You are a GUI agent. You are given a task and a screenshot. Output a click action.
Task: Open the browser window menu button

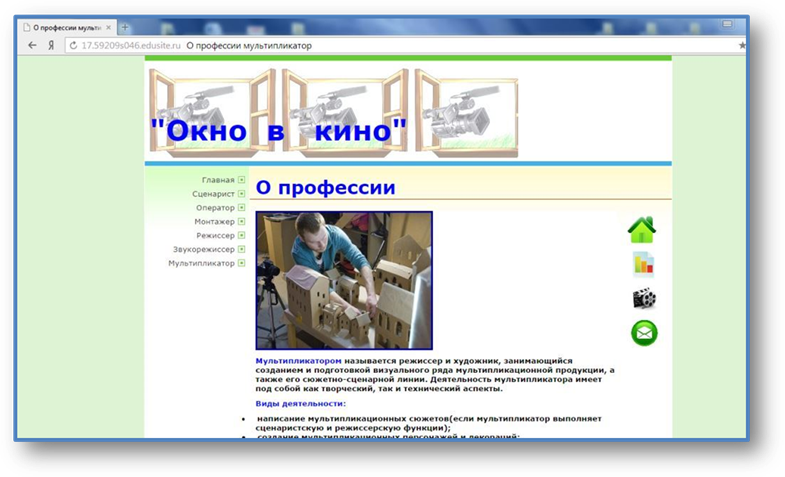pos(727,24)
